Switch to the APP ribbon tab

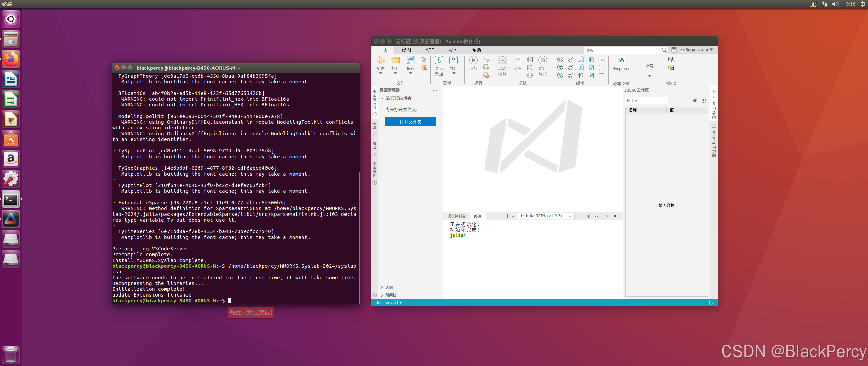coord(430,50)
